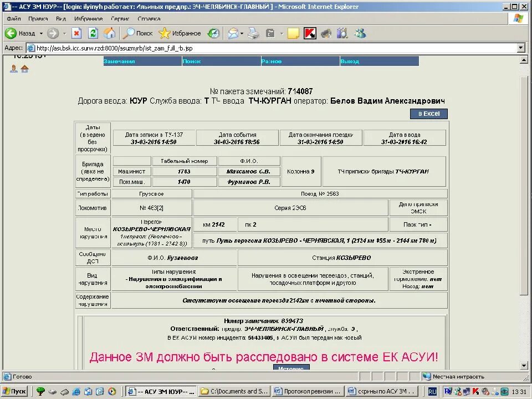Click the system tray clock 13:31
Image resolution: width=532 pixels, height=399 pixels.
click(519, 392)
